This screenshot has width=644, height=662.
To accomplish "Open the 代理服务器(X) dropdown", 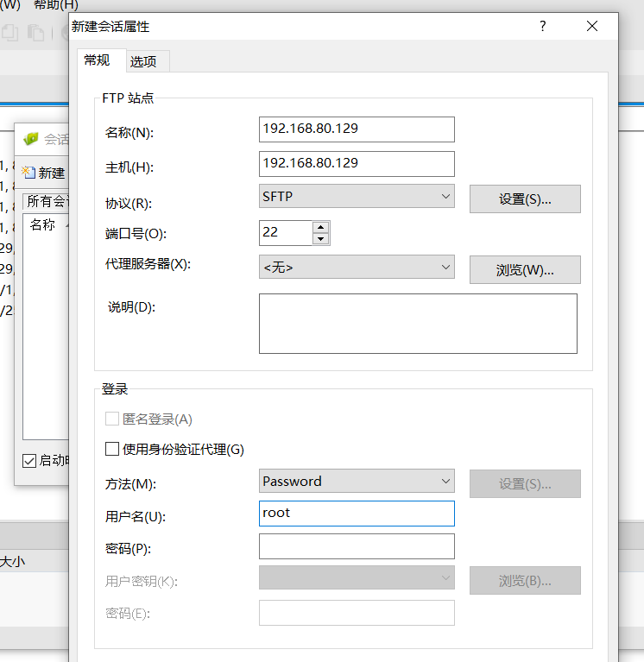I will (x=357, y=267).
